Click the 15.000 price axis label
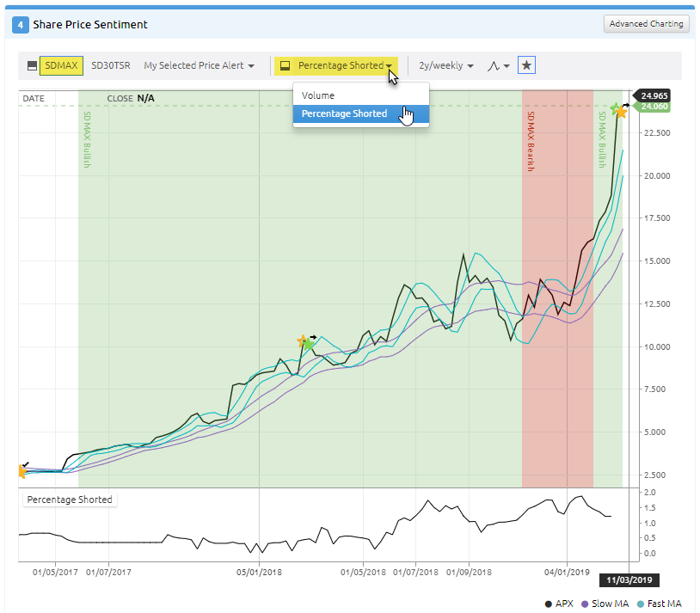This screenshot has height=613, width=700. coord(657,261)
